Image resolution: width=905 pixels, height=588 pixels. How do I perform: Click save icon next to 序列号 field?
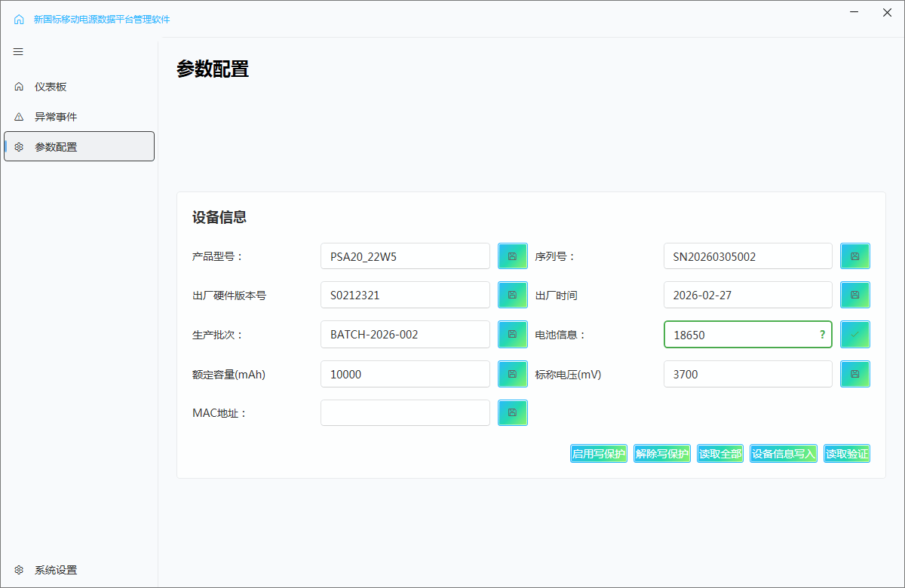[855, 256]
